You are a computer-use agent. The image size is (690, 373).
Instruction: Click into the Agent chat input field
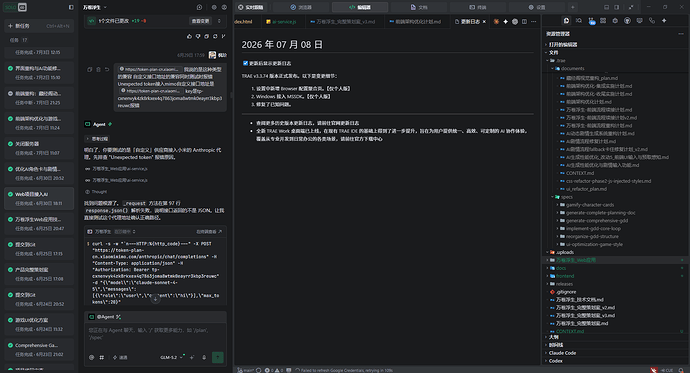(x=155, y=336)
